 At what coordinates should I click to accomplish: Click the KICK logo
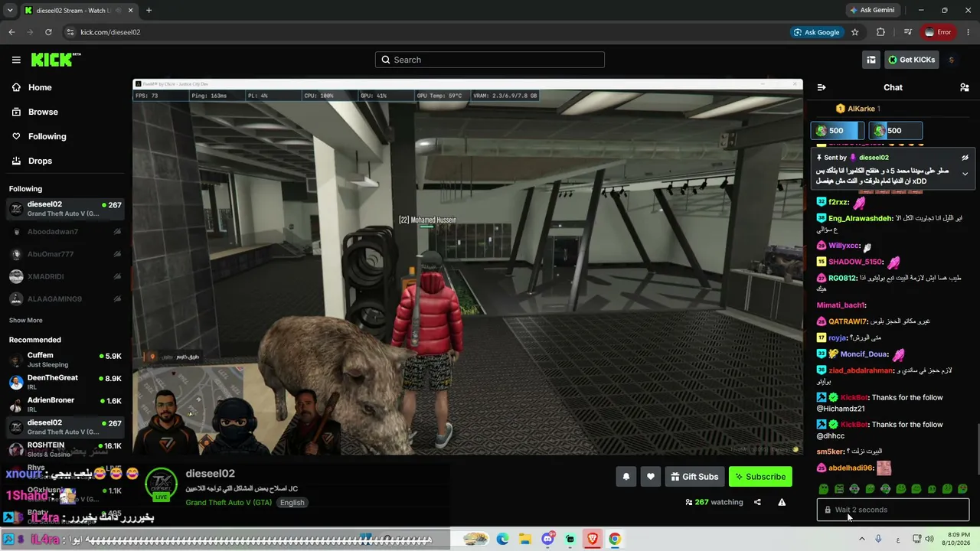pos(56,60)
